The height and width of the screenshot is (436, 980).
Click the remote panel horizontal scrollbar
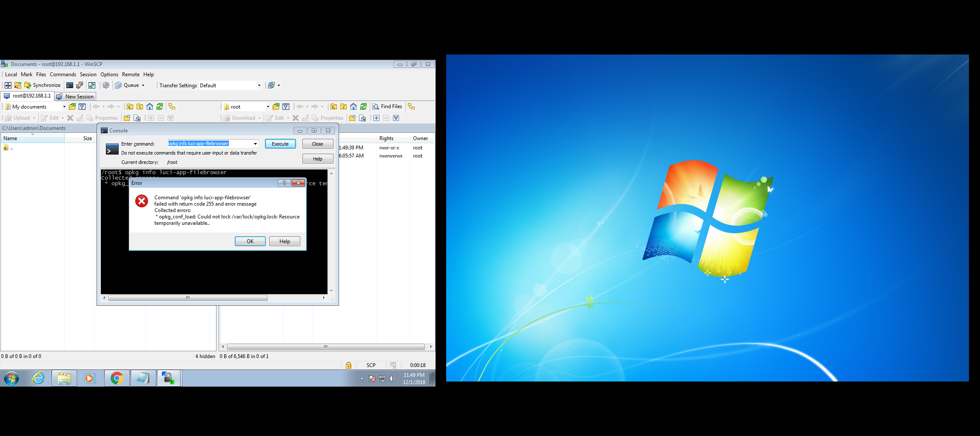[x=327, y=347]
